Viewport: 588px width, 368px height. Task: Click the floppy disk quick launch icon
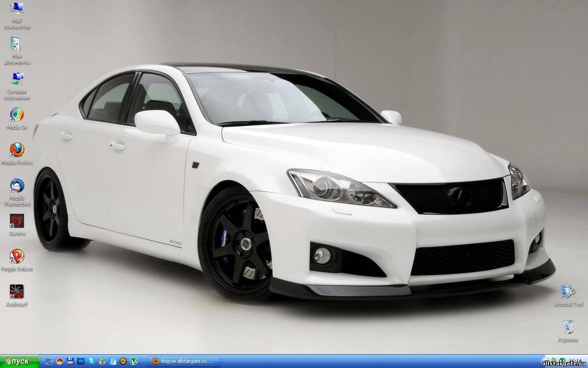point(70,362)
